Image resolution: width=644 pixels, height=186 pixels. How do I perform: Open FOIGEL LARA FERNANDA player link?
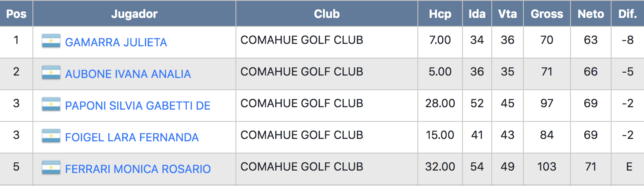point(132,137)
